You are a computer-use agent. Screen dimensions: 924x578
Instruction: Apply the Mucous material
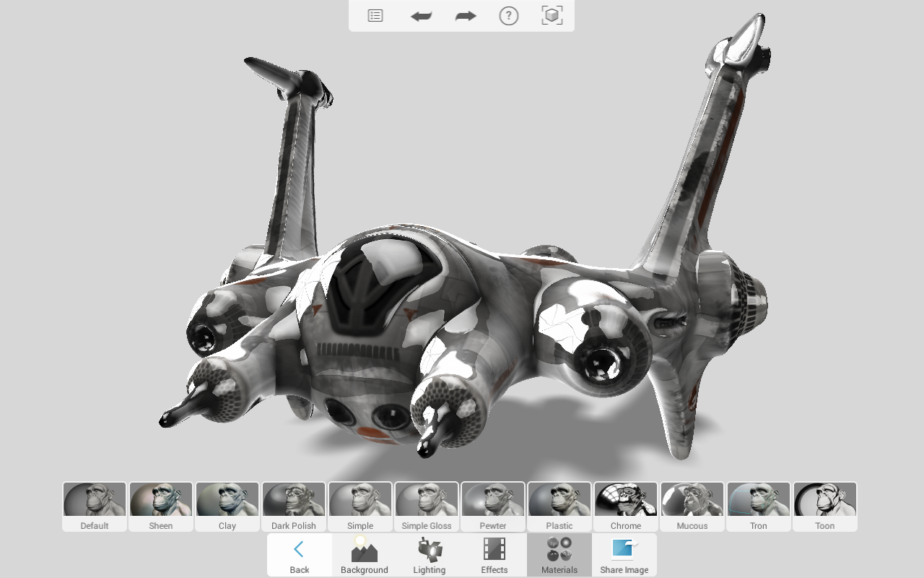click(692, 506)
